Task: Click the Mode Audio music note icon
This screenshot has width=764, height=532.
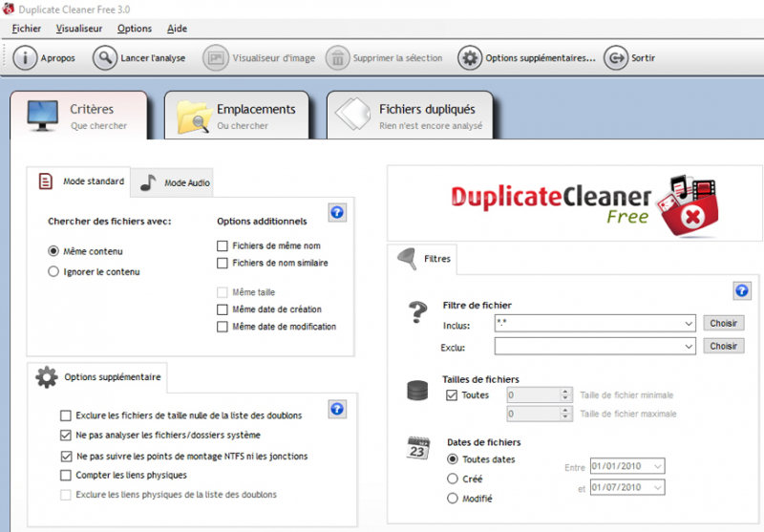Action: tap(148, 182)
